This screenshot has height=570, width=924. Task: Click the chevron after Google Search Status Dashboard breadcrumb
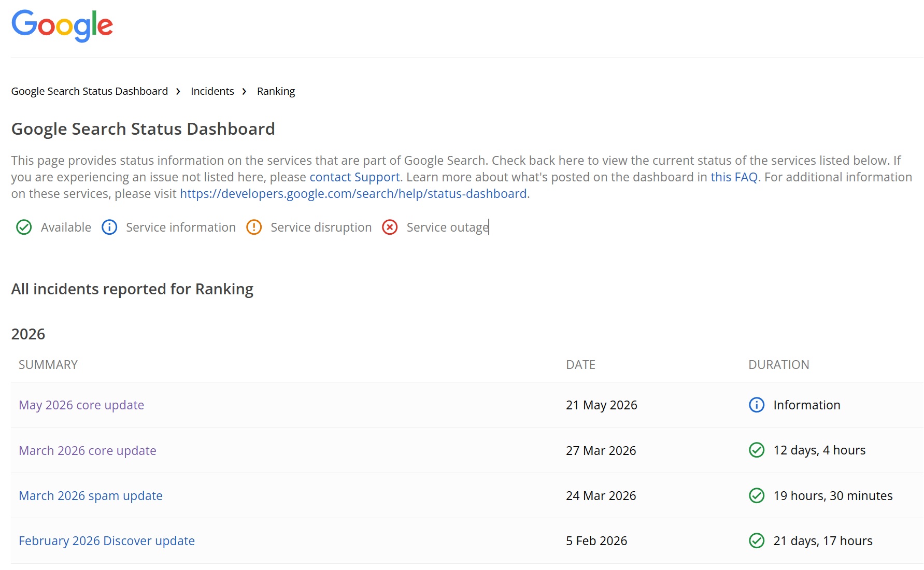pyautogui.click(x=178, y=92)
